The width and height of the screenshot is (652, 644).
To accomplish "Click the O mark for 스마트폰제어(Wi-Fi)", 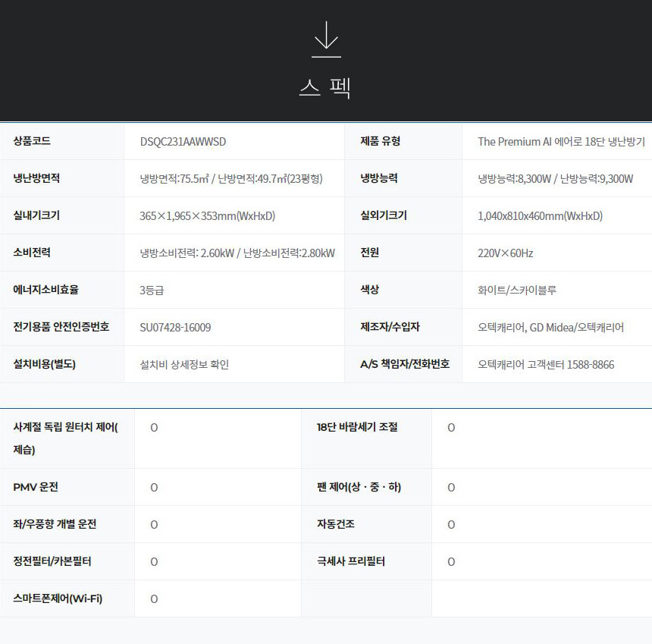I will (154, 599).
